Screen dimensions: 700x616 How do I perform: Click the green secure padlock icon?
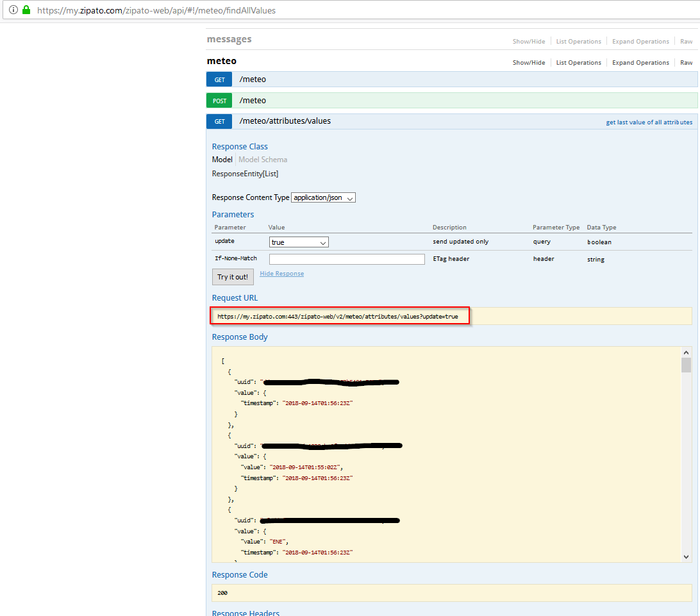pos(26,10)
